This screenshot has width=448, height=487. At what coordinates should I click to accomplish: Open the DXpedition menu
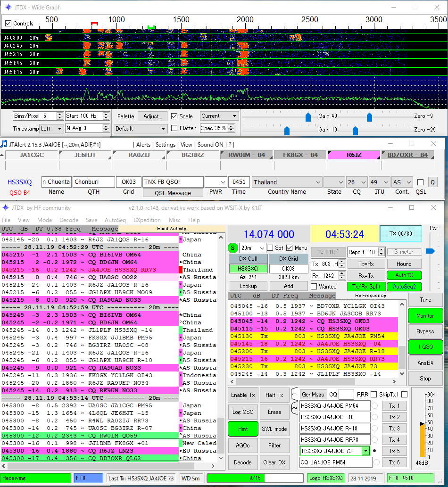147,220
